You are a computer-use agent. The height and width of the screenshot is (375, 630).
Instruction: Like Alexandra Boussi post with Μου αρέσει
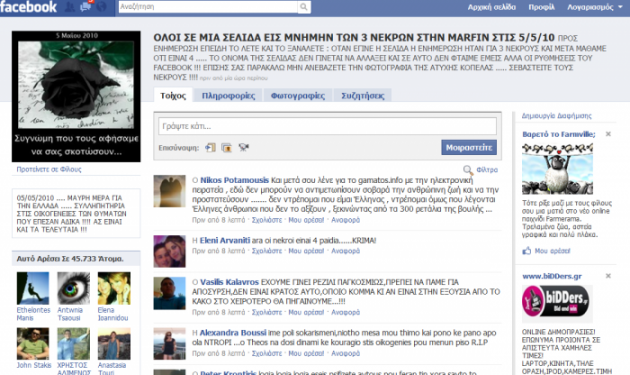click(x=306, y=353)
